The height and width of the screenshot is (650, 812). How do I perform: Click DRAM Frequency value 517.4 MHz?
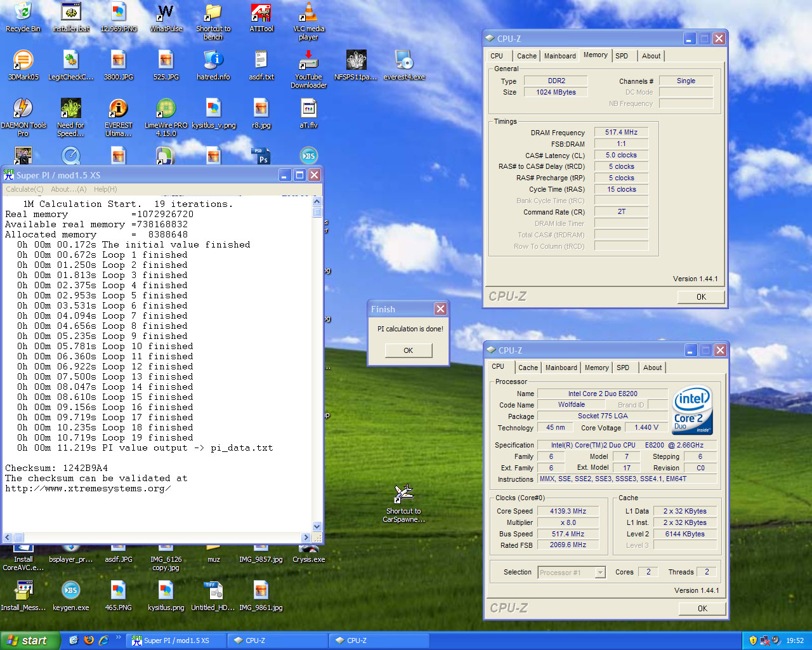point(621,132)
